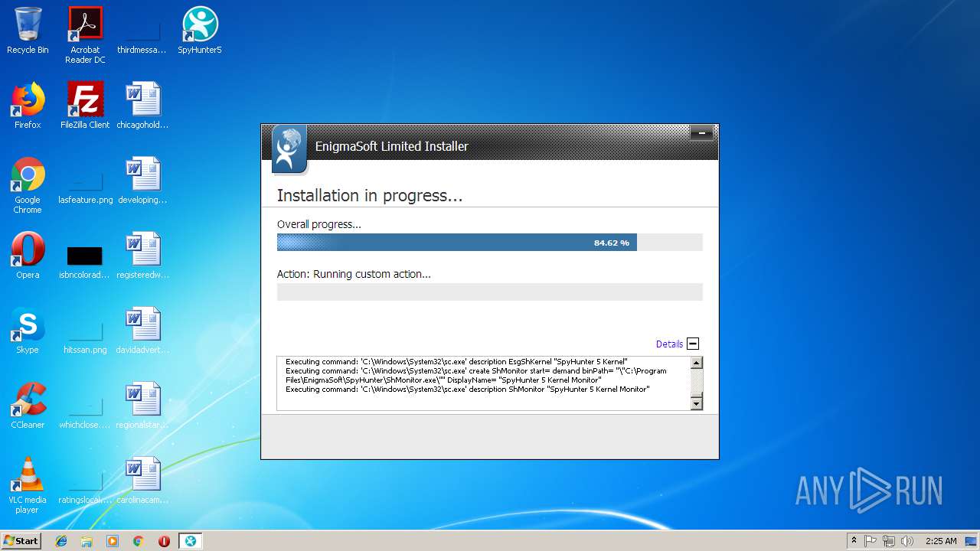Open CCleaner desktop shortcut
The height and width of the screenshot is (551, 980).
coord(28,406)
